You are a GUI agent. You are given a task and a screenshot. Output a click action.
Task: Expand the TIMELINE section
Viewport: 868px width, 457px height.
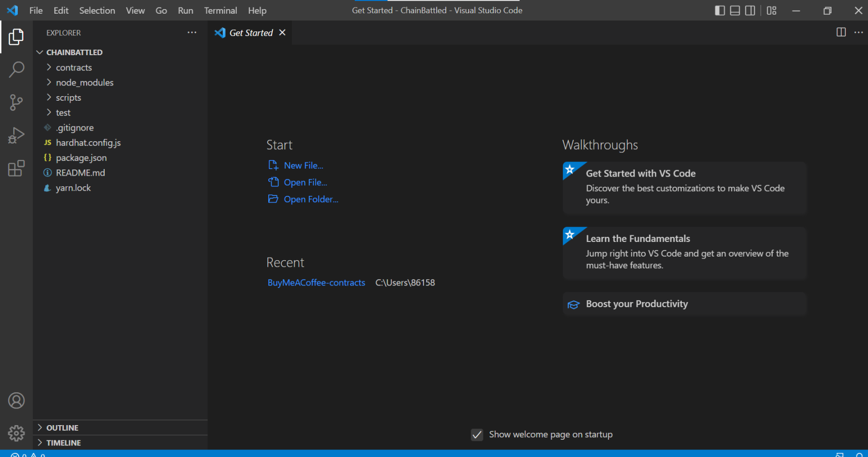[63, 443]
